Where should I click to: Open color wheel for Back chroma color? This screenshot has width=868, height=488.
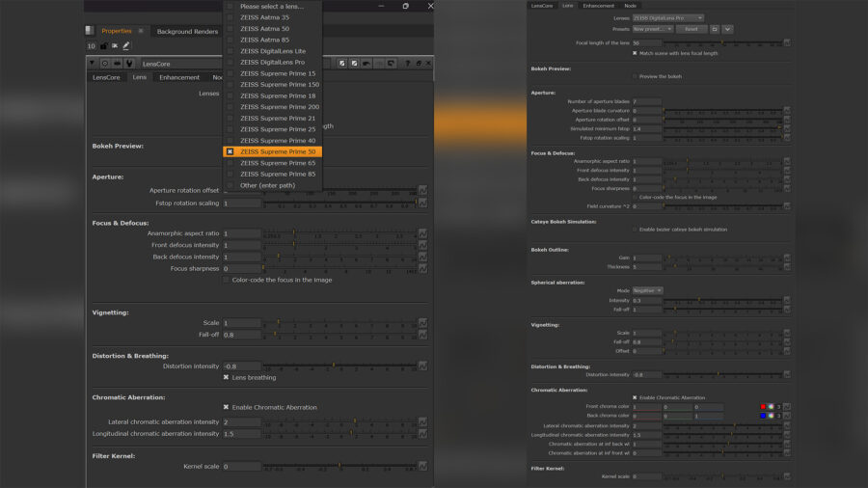(771, 416)
